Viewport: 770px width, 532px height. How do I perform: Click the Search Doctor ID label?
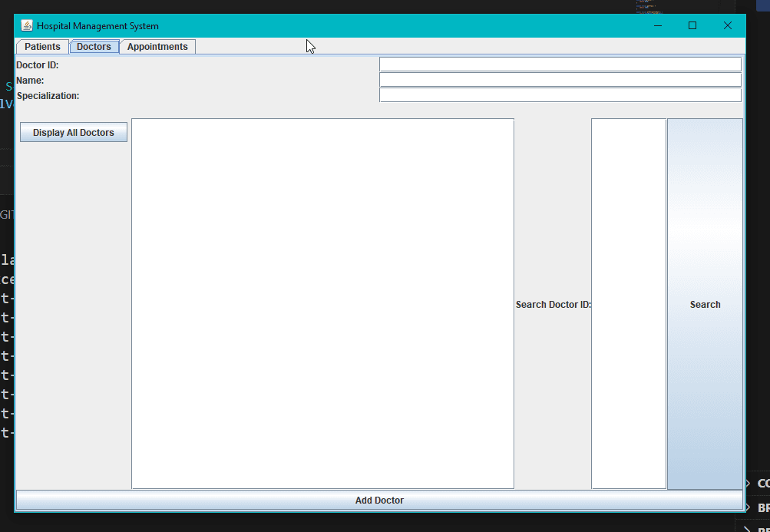pos(553,305)
